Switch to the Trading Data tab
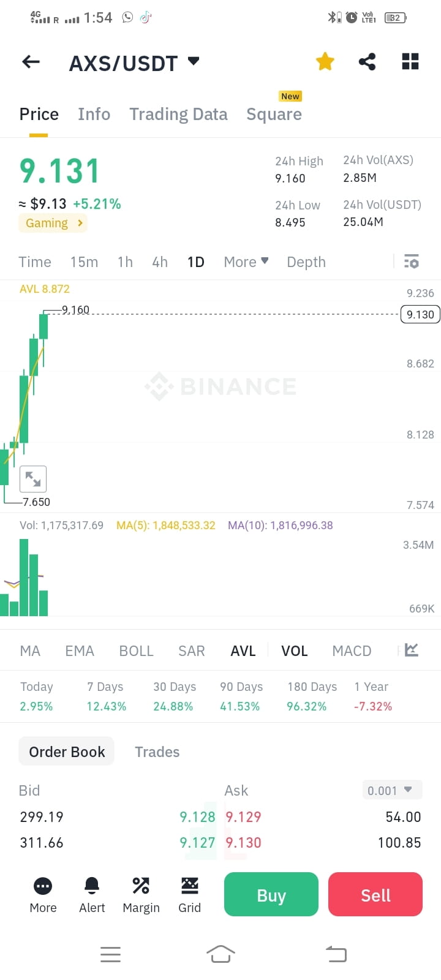441x980 pixels. (178, 114)
